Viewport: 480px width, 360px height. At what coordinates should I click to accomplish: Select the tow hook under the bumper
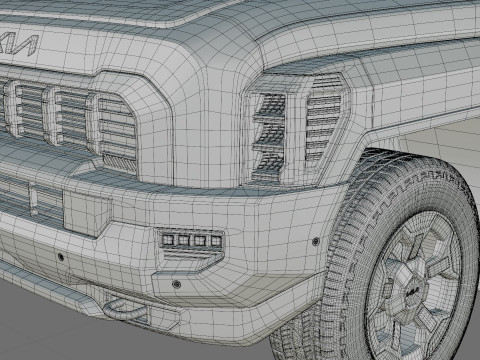coord(124,310)
